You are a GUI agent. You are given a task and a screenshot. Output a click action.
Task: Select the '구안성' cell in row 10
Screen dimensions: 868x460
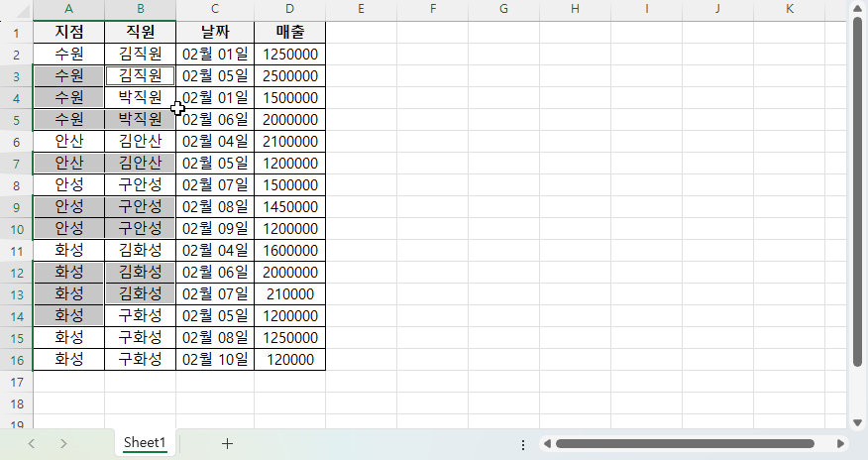(140, 229)
